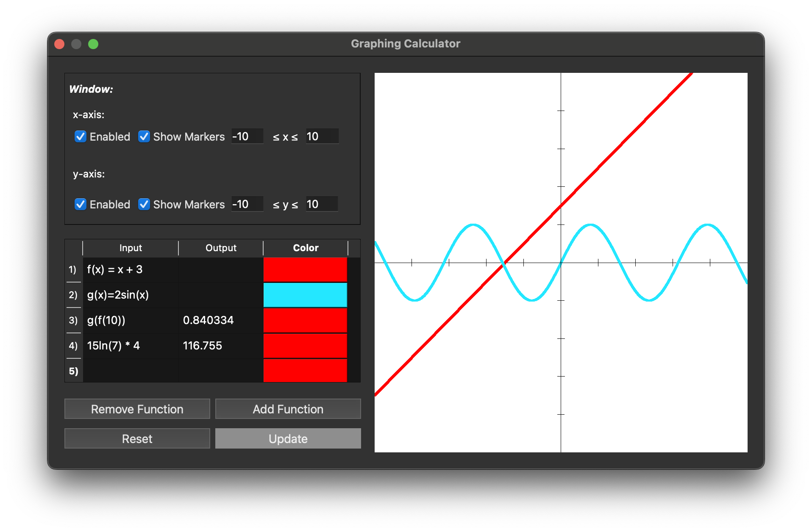Click the empty input cell on row 5

[x=130, y=371]
